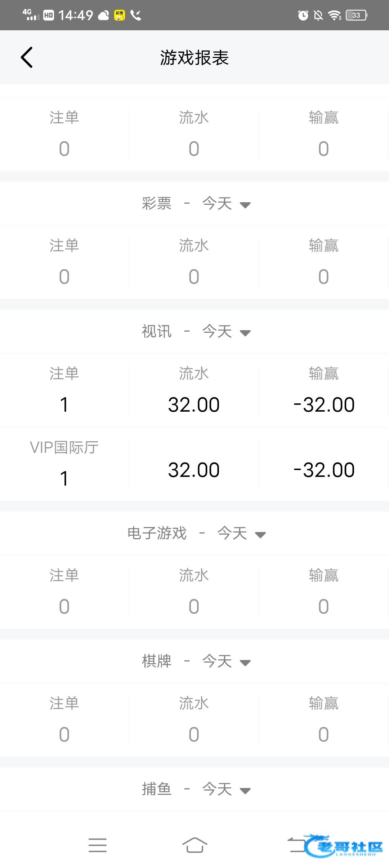Tap the phone call status icon

tap(136, 15)
